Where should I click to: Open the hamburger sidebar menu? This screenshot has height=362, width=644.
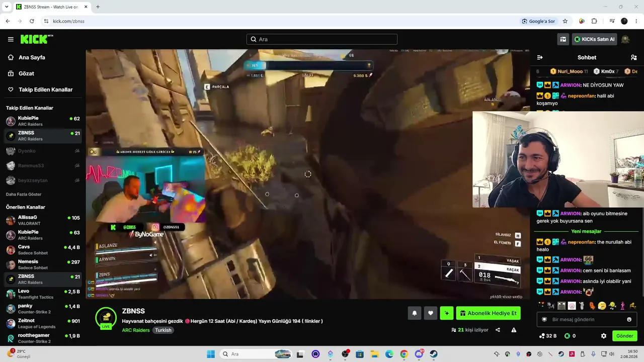click(x=11, y=39)
